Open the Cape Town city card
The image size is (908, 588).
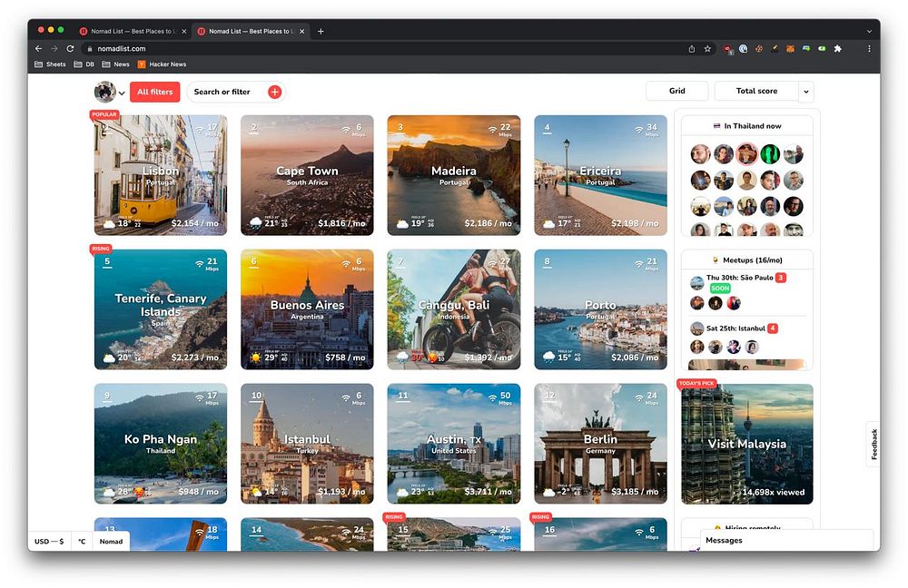coord(307,175)
